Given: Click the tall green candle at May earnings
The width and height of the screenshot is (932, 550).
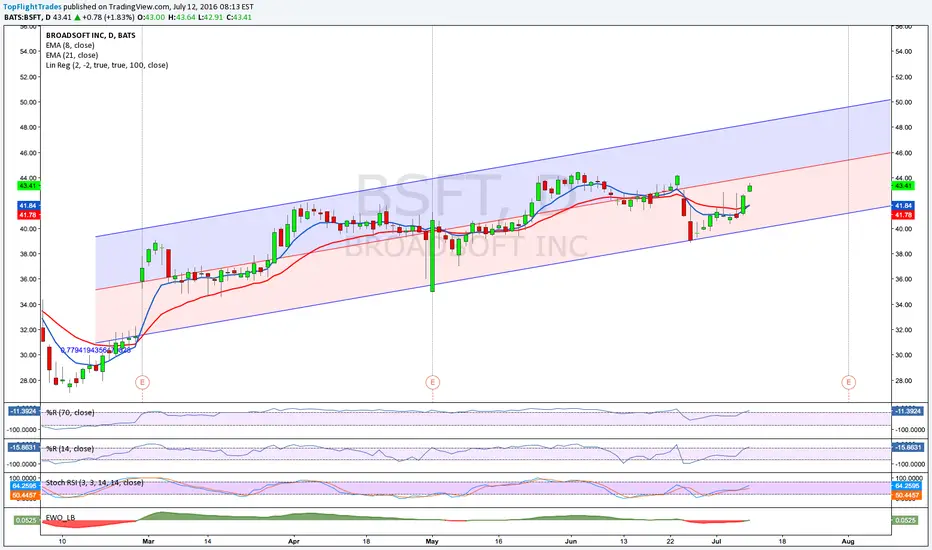Looking at the screenshot, I should click(432, 256).
